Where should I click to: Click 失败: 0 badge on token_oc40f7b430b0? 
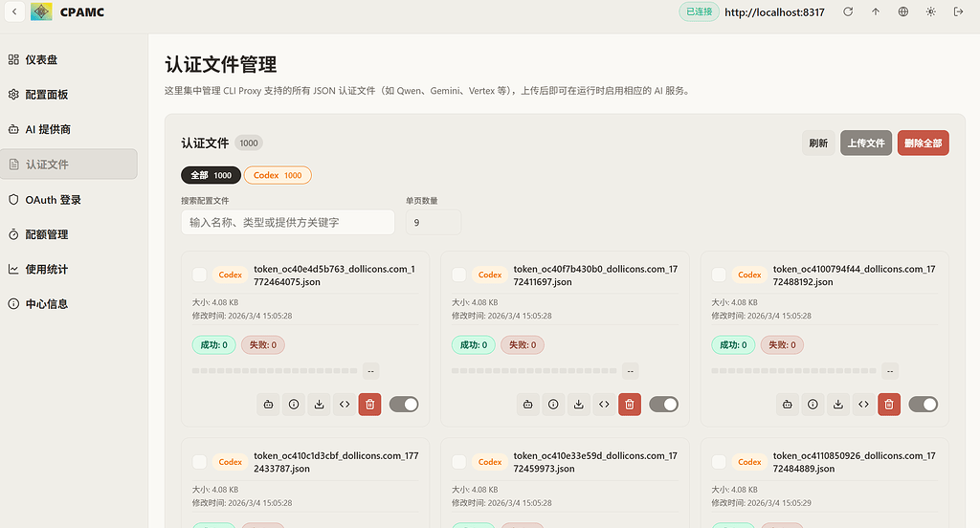pyautogui.click(x=523, y=345)
